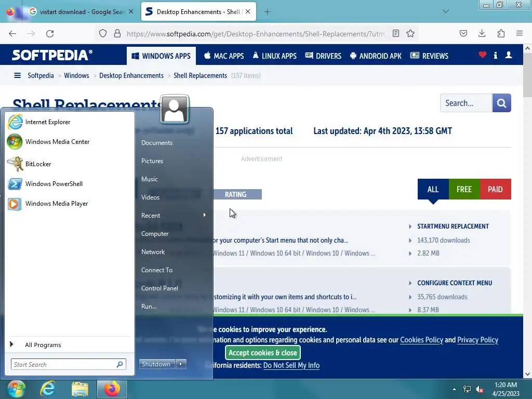Go to Linux Apps section
The height and width of the screenshot is (399, 532).
(275, 56)
